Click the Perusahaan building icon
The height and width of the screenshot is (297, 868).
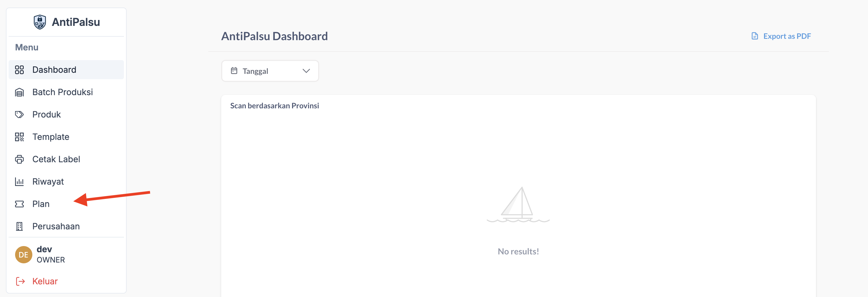click(20, 226)
